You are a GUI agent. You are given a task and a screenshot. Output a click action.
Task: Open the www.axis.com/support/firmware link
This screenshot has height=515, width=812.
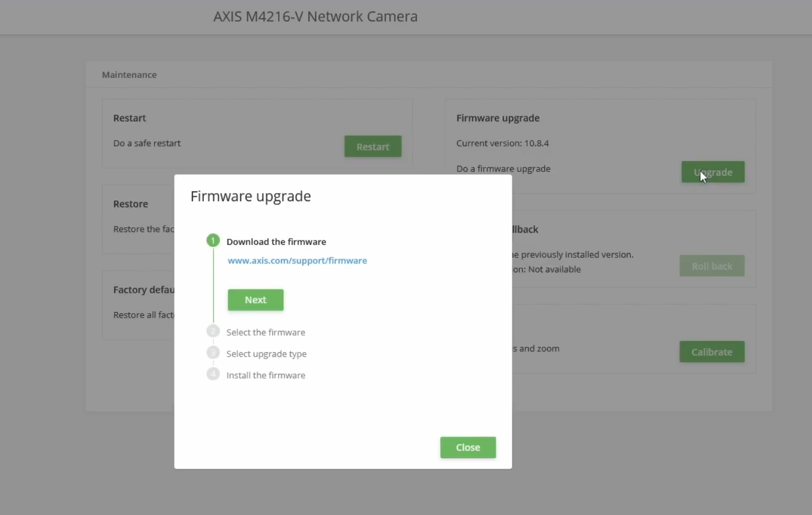tap(297, 260)
